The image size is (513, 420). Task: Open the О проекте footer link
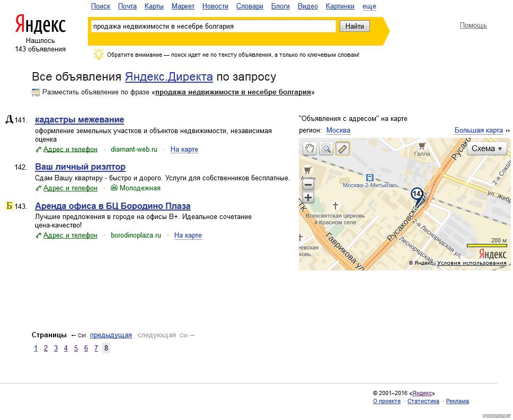[387, 401]
